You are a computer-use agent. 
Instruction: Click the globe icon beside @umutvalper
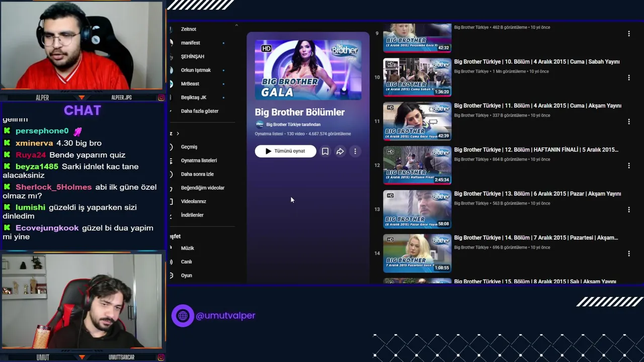click(x=183, y=316)
